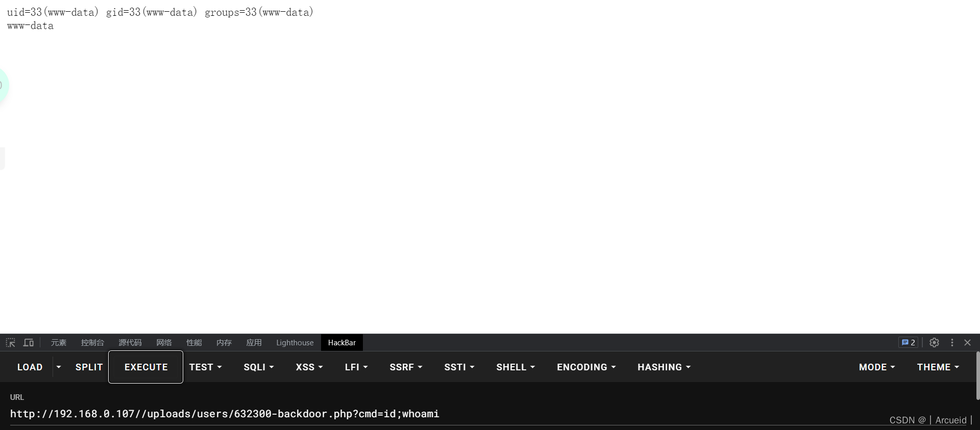Open the SSTI dropdown menu

coord(459,367)
